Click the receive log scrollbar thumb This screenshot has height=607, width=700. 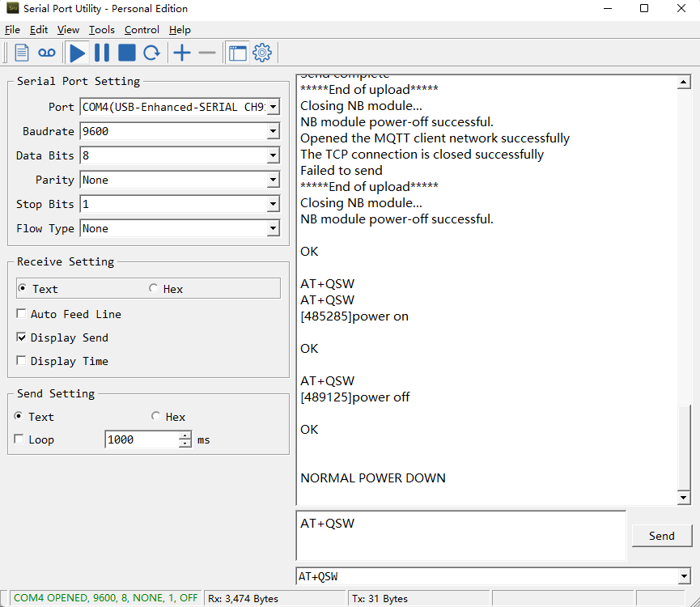(x=684, y=447)
